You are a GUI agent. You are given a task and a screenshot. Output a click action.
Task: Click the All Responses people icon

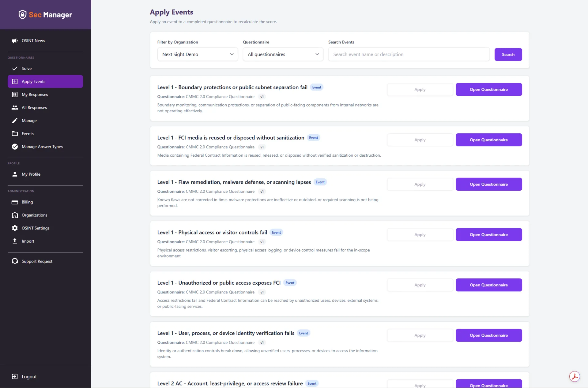click(15, 107)
